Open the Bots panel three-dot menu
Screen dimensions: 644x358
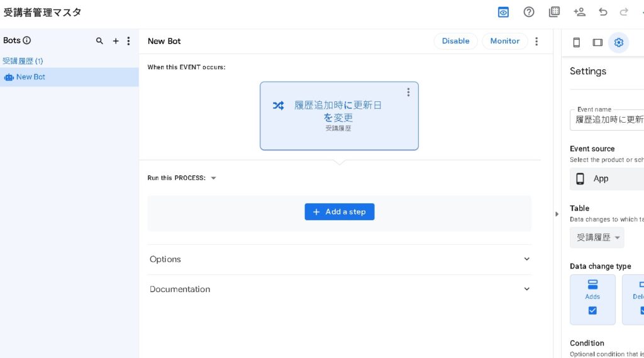(129, 41)
